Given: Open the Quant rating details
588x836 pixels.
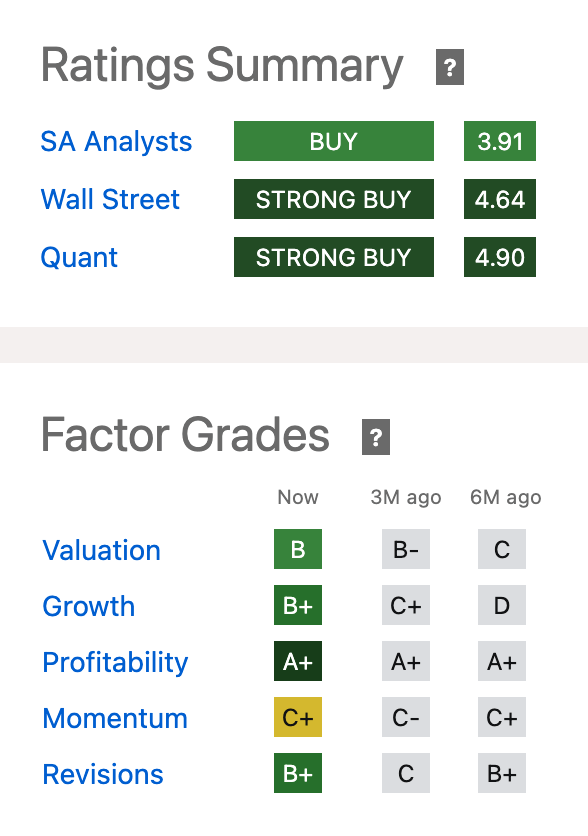Looking at the screenshot, I should [x=79, y=257].
